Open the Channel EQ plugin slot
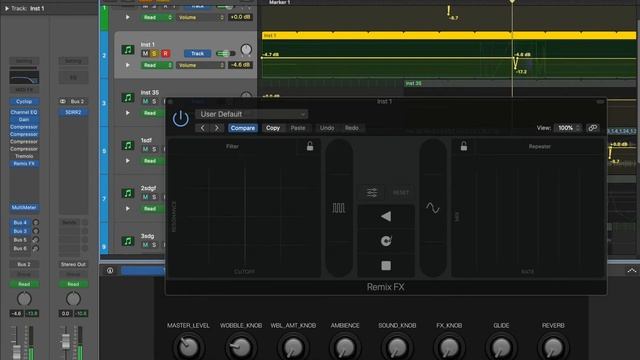 [x=24, y=112]
